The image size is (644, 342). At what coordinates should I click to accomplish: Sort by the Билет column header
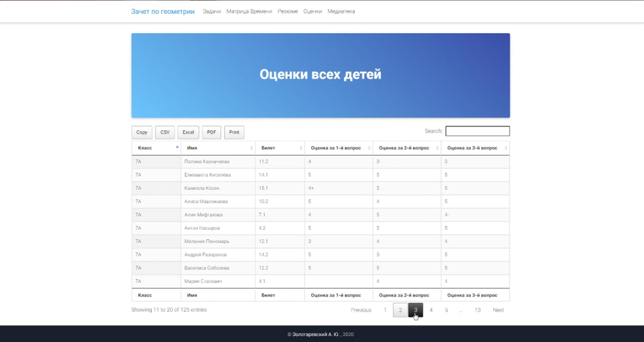click(x=280, y=148)
